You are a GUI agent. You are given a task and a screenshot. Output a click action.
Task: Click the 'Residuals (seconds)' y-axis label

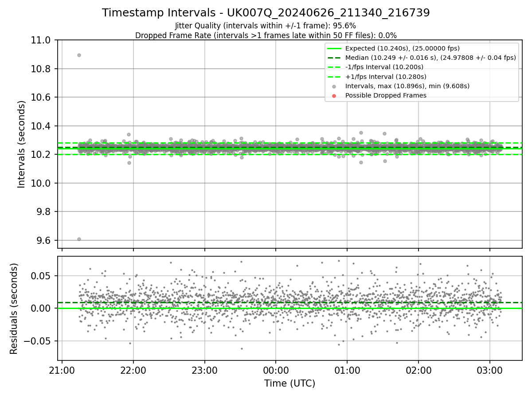14,309
